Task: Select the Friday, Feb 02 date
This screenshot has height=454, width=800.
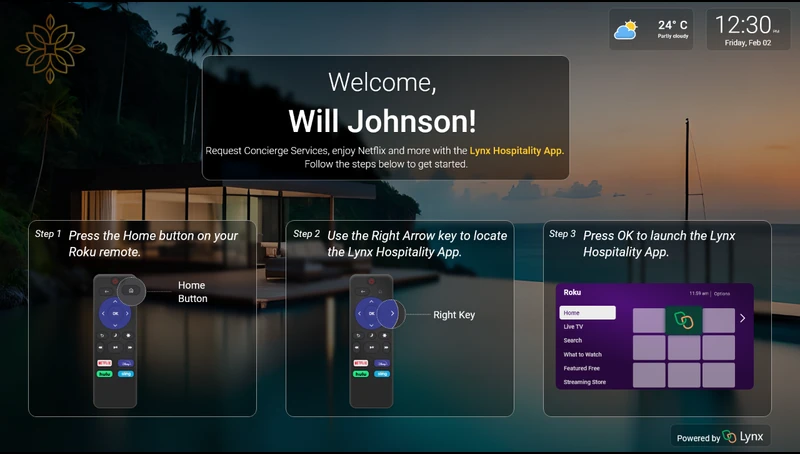Action: pyautogui.click(x=748, y=43)
